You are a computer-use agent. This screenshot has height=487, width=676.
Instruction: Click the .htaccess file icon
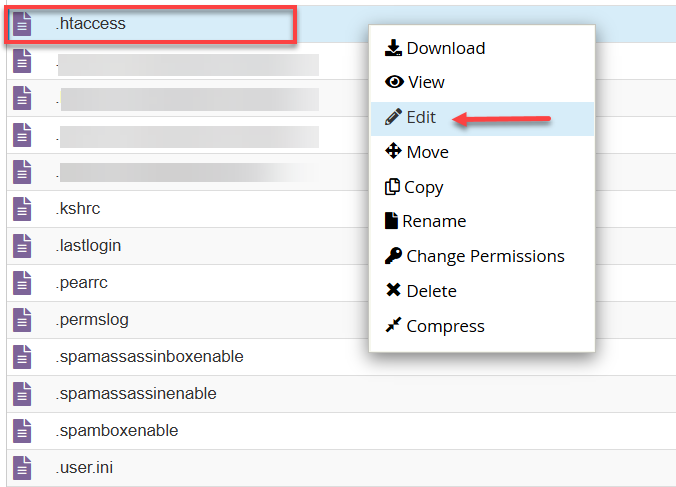point(22,24)
